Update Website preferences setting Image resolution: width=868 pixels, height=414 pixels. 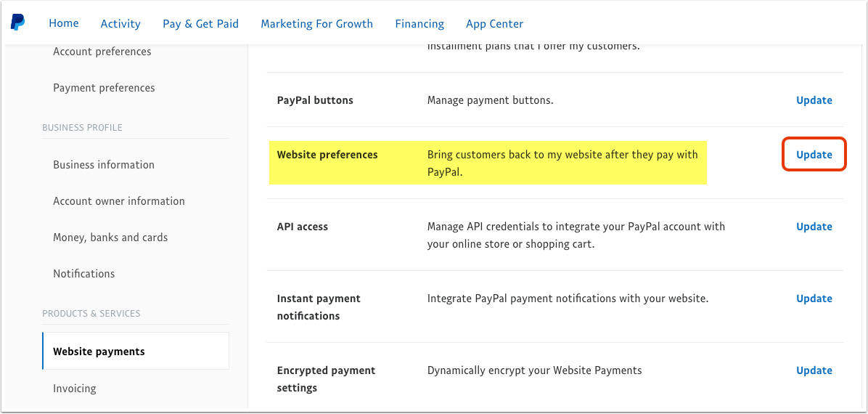(x=814, y=155)
